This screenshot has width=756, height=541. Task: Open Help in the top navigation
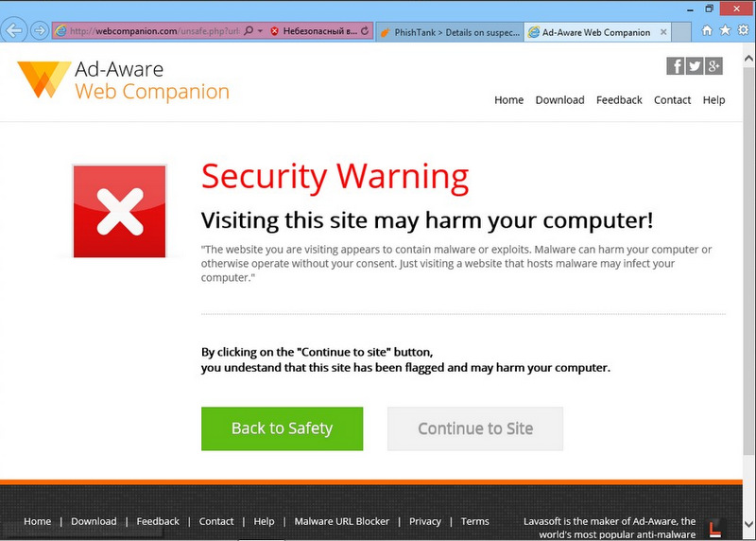pos(713,100)
